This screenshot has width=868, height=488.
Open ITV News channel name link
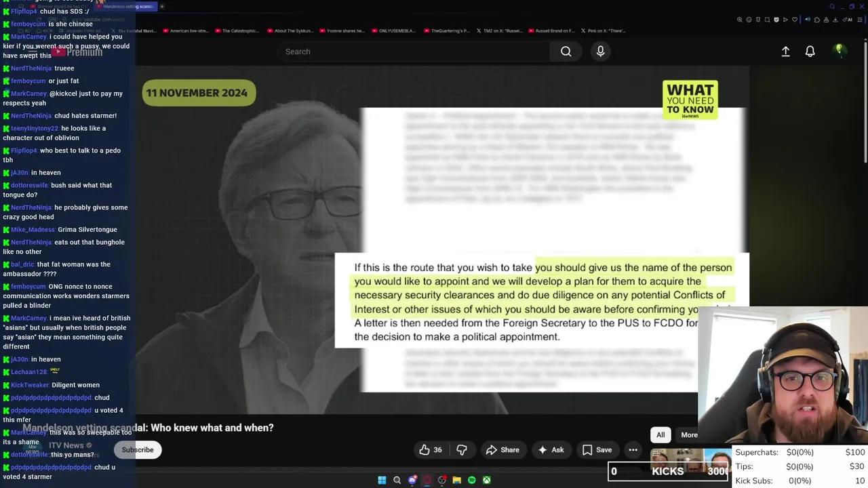point(66,445)
